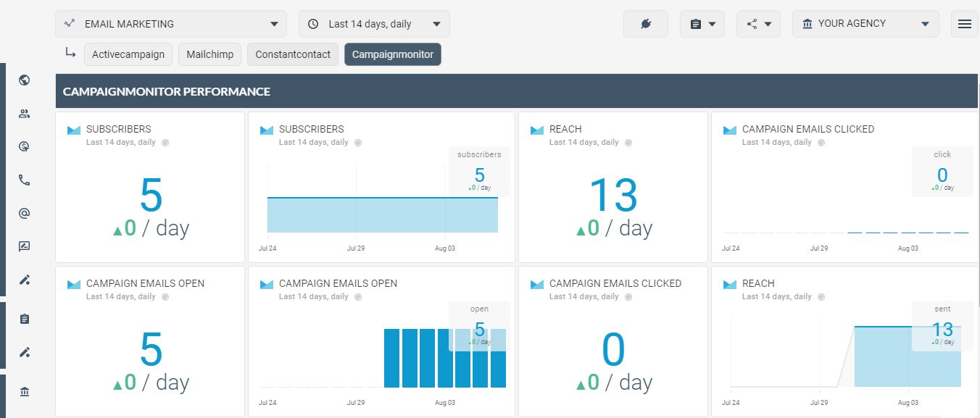Click 'SUBSCRIBERS' title on the number card
Screen dimensions: 980x418
119,129
